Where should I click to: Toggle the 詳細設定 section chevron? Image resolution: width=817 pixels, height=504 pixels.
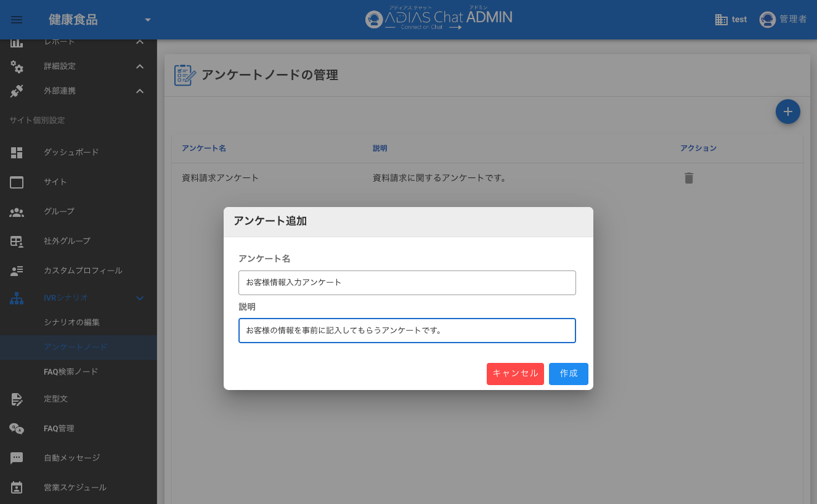click(140, 67)
